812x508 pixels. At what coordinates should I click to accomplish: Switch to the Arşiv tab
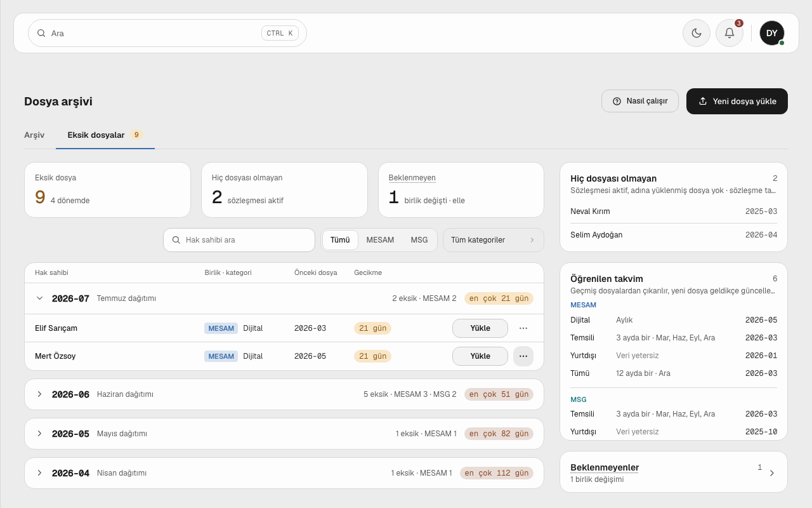tap(34, 135)
